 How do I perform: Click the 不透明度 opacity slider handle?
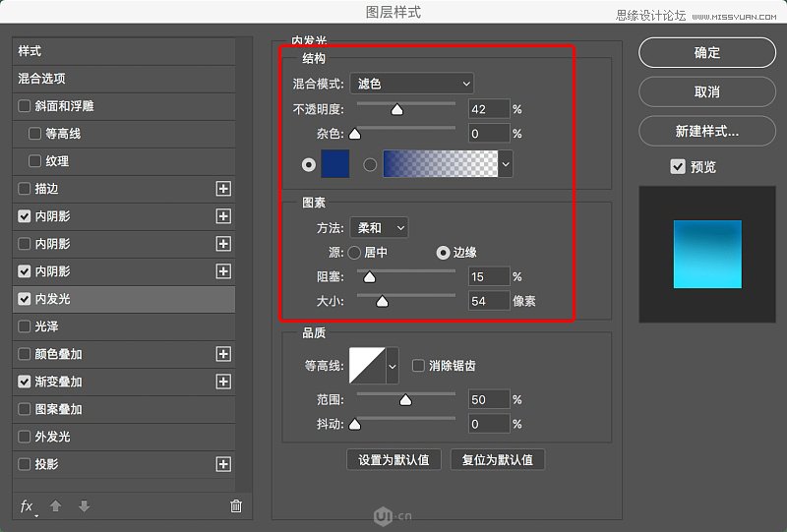397,109
